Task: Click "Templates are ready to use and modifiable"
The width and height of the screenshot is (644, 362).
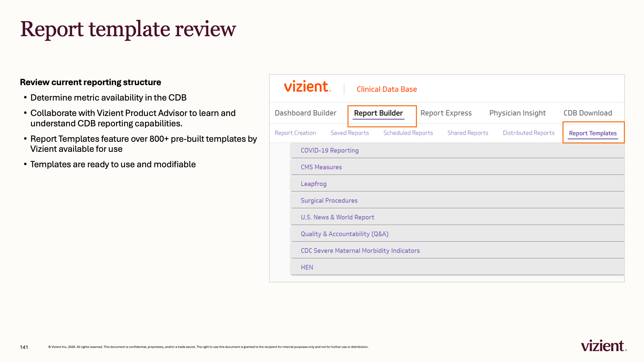Action: click(113, 164)
